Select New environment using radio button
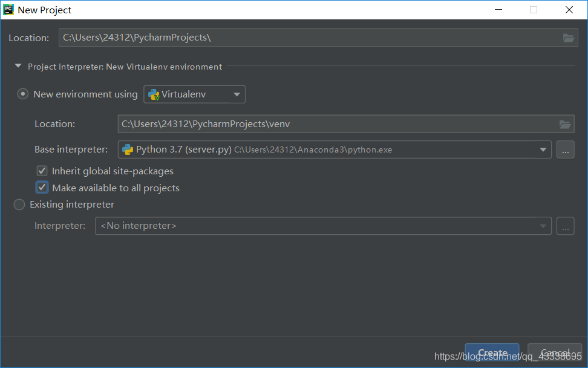Screen dimensions: 588x368 click(x=23, y=94)
